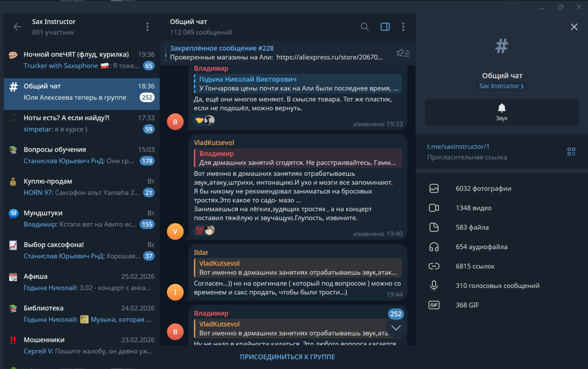
Task: Open 310 голосовых сообщений list
Action: click(x=497, y=286)
